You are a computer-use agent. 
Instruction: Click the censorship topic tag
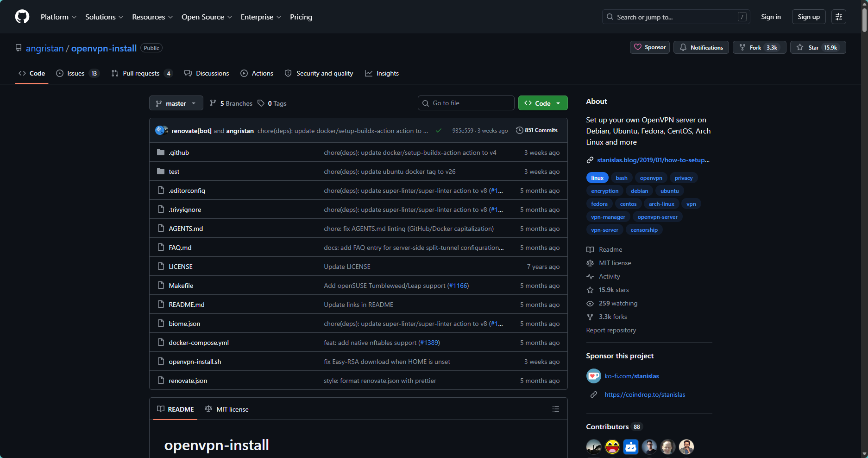644,230
